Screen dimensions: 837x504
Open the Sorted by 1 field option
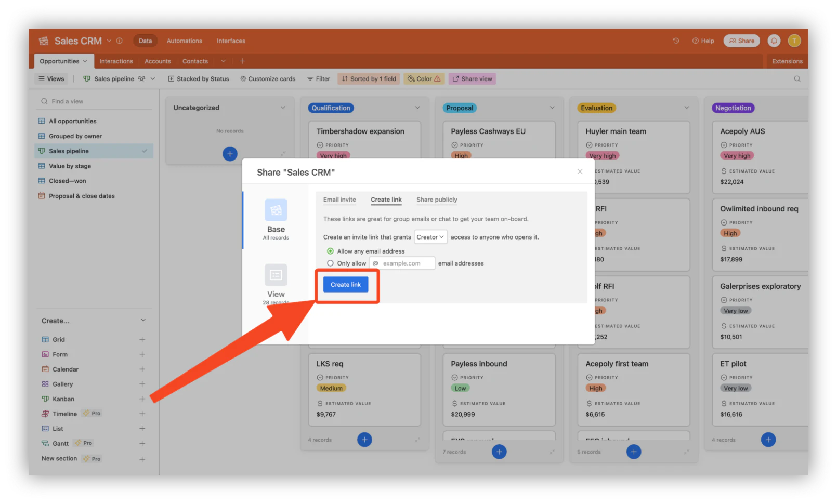[x=369, y=79]
